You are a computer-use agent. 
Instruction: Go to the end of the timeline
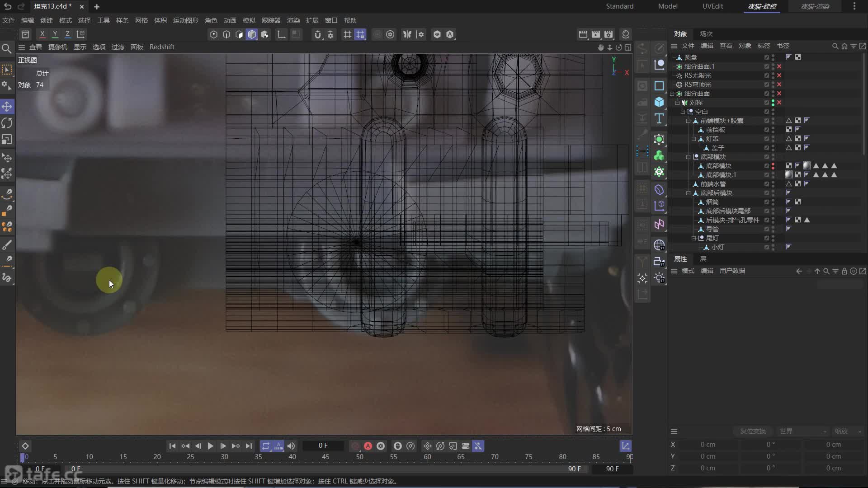[x=249, y=446]
